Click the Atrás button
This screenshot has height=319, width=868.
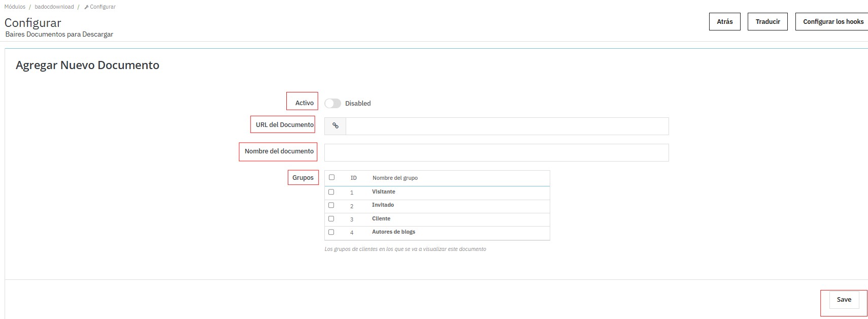pyautogui.click(x=724, y=22)
